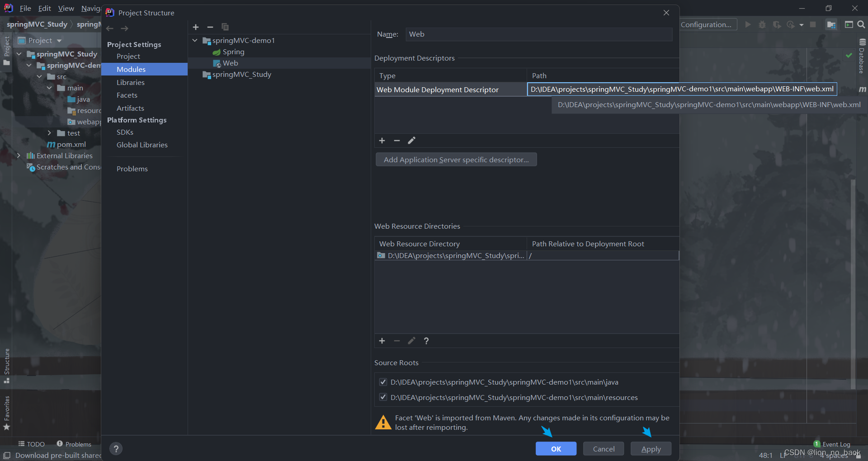Open run configuration selector dropdown
868x461 pixels.
point(708,24)
